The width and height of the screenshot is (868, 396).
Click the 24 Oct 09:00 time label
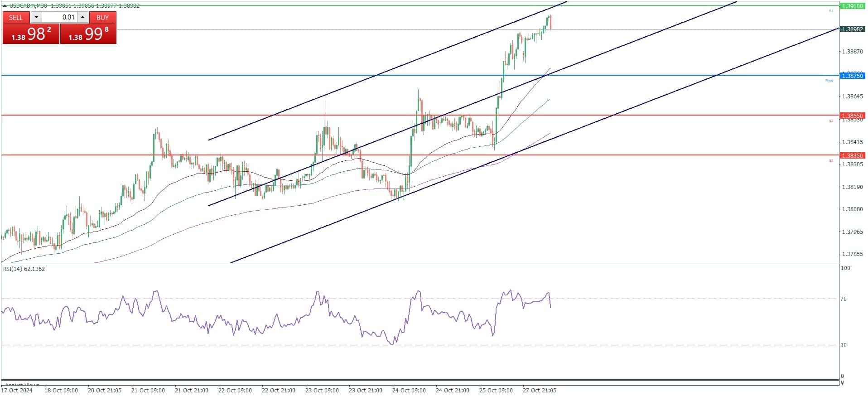click(x=409, y=391)
